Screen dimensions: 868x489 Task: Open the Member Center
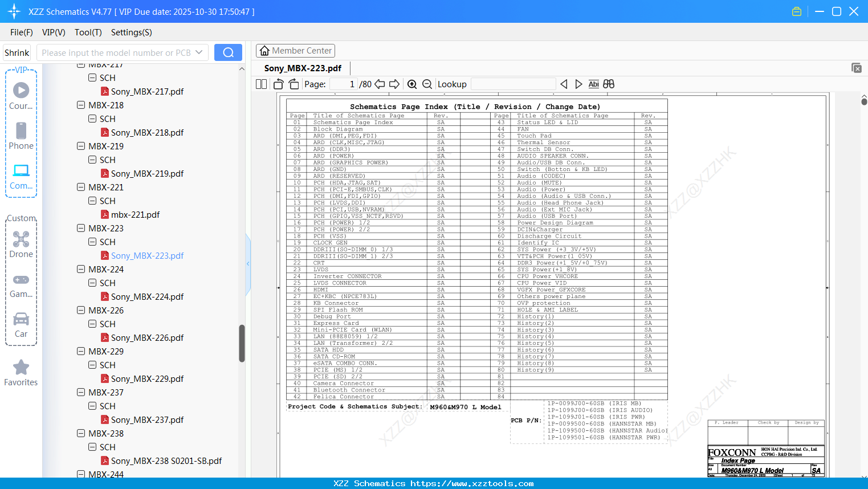click(295, 51)
